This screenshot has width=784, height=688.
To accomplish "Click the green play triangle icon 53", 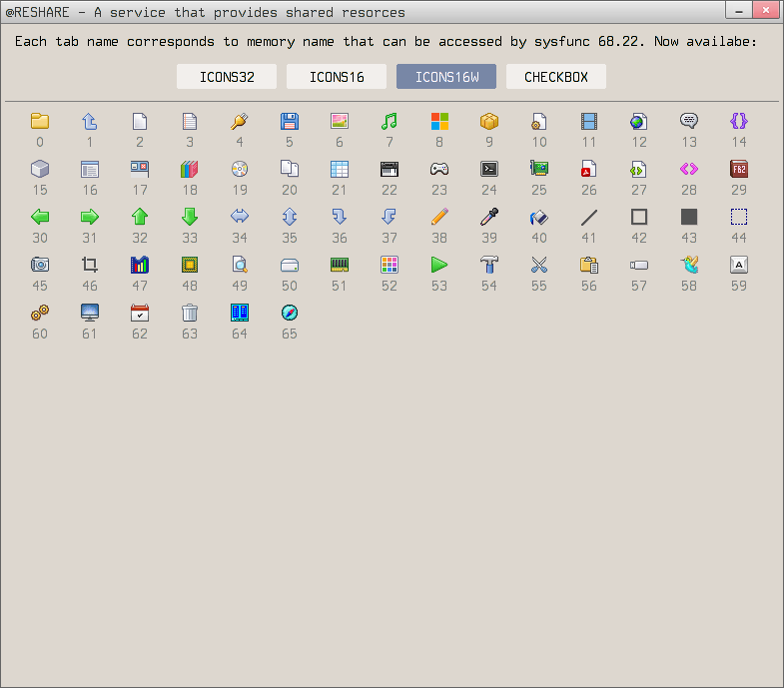I will 439,265.
